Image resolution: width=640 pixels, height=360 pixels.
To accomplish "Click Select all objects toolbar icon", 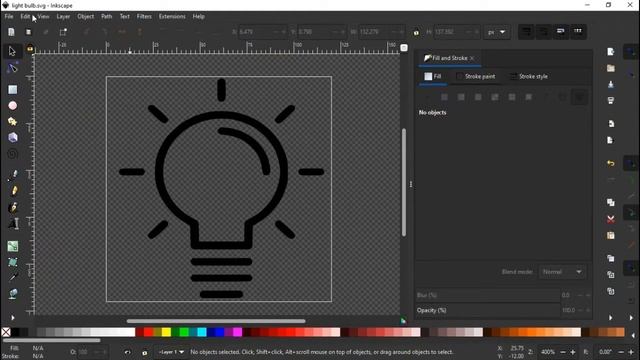I will (11, 32).
